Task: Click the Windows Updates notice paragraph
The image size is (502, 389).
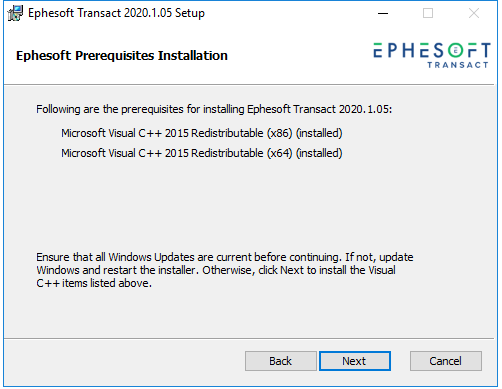Action: click(225, 270)
